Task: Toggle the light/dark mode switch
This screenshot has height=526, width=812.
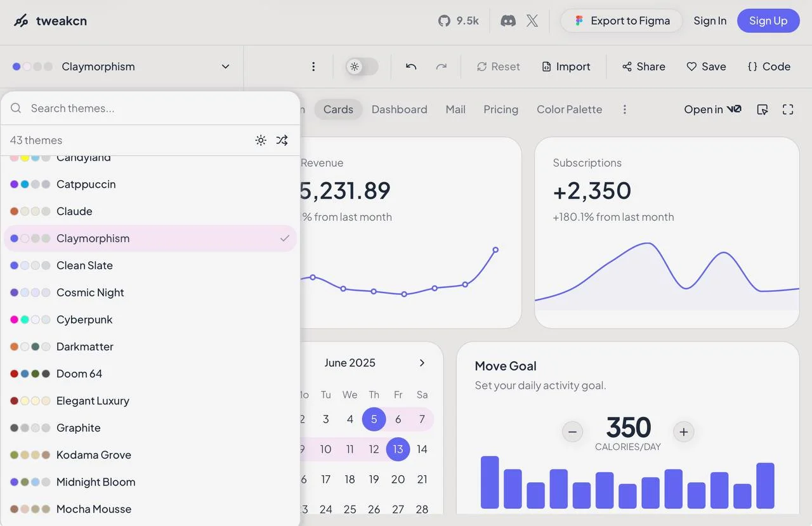Action: coord(362,67)
